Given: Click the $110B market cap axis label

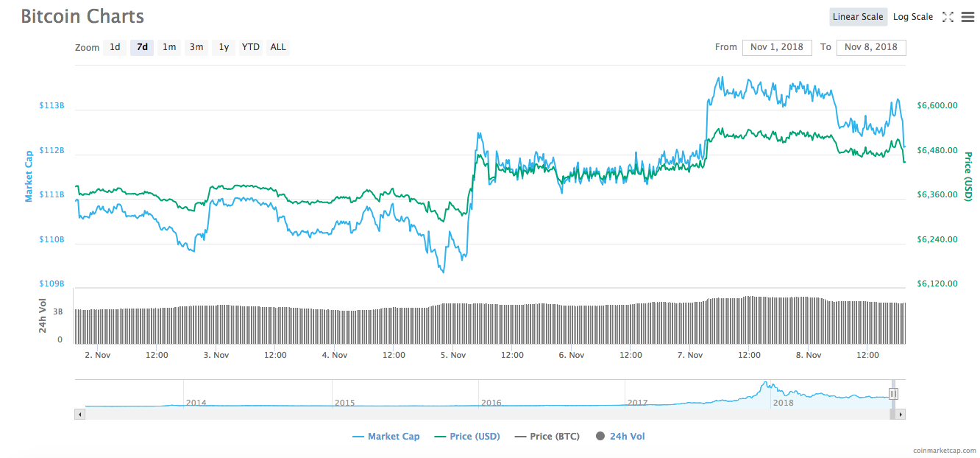Looking at the screenshot, I should 52,240.
